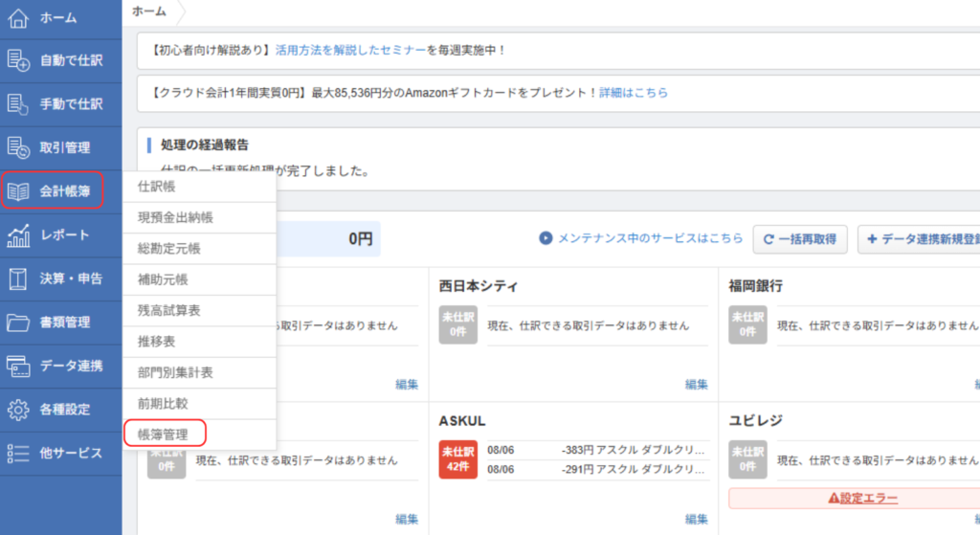The width and height of the screenshot is (980, 535).
Task: Open 総勘定元帳 from the submenu
Action: 169,249
